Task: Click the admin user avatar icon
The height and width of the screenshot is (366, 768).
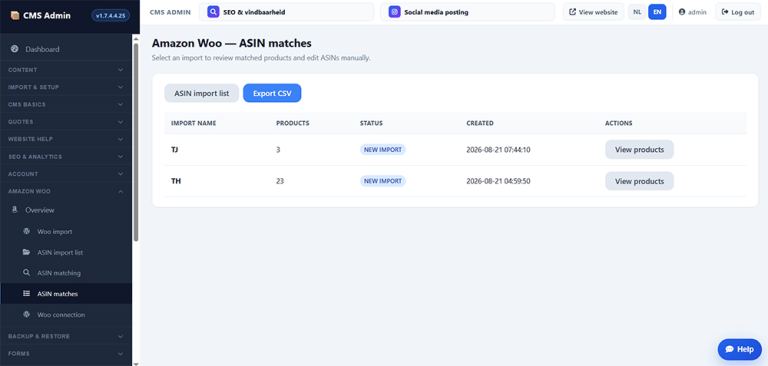Action: coord(682,12)
